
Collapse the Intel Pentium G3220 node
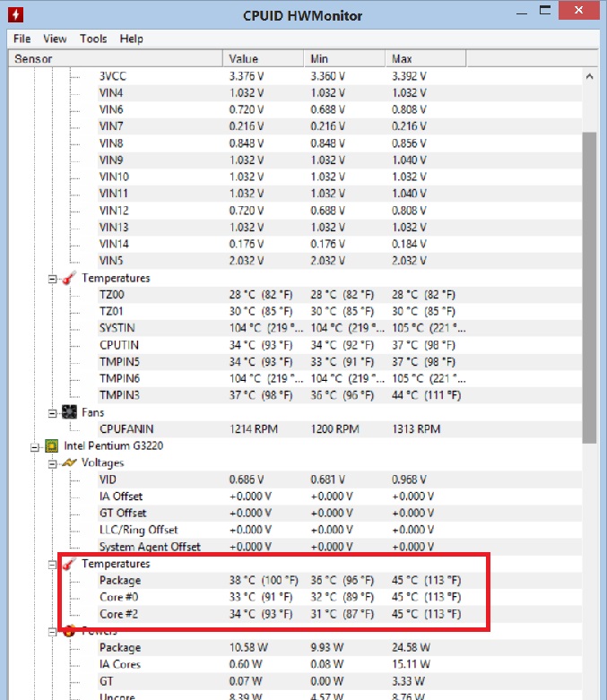click(x=34, y=447)
